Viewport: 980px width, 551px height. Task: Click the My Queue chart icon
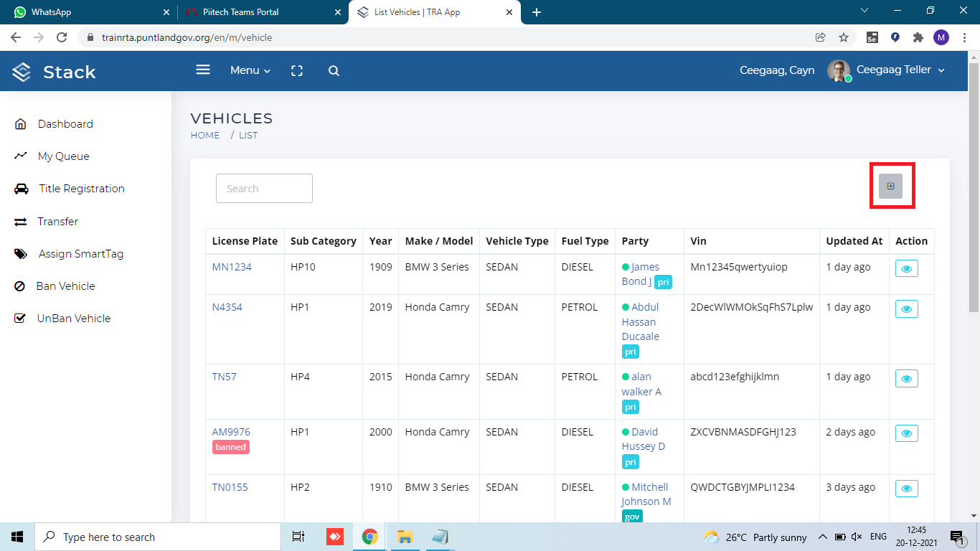tap(20, 156)
